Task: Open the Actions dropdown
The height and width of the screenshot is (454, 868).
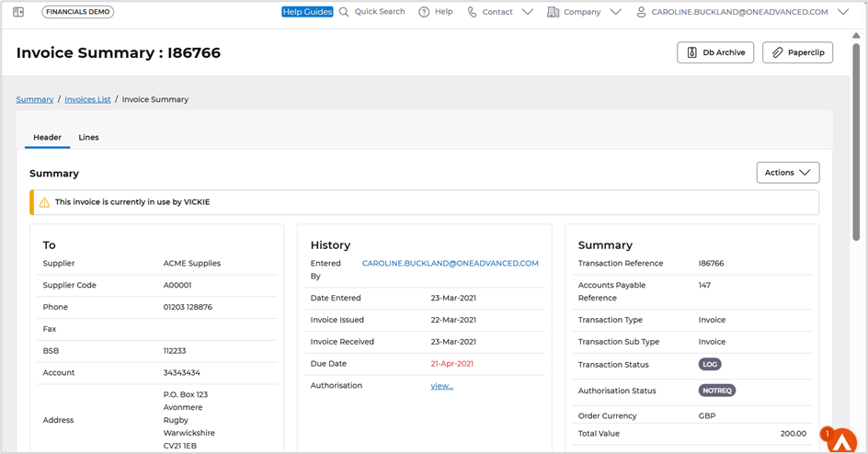Action: click(787, 173)
